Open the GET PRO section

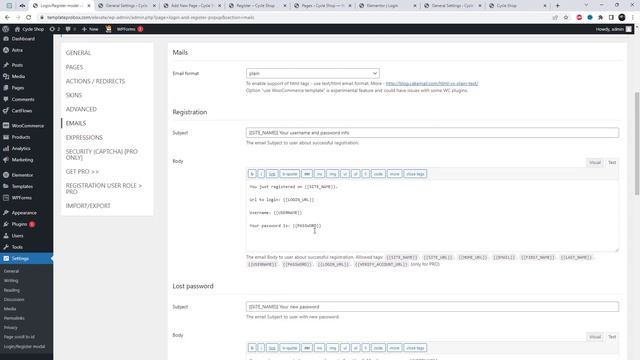click(82, 172)
